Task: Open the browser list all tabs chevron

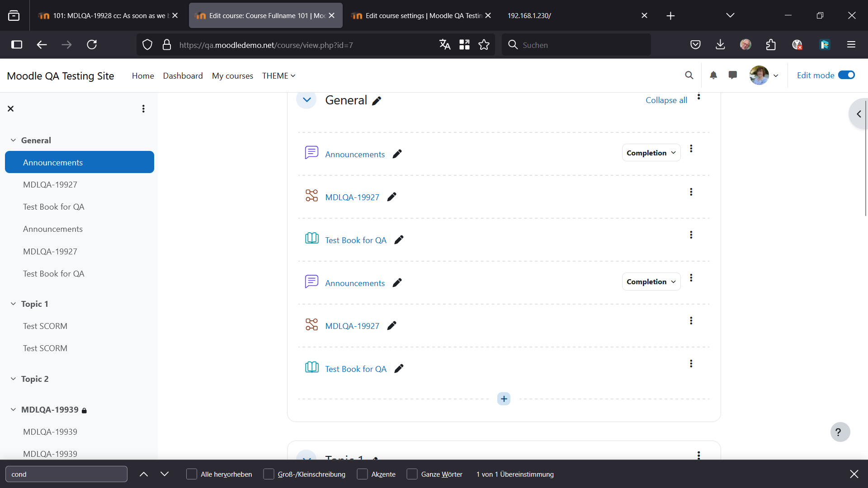Action: point(730,15)
